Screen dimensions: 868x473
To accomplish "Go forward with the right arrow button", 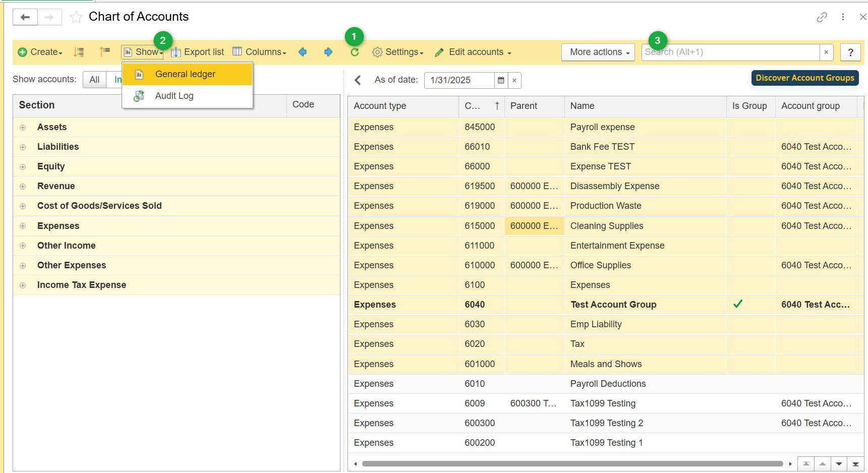I will pos(49,17).
